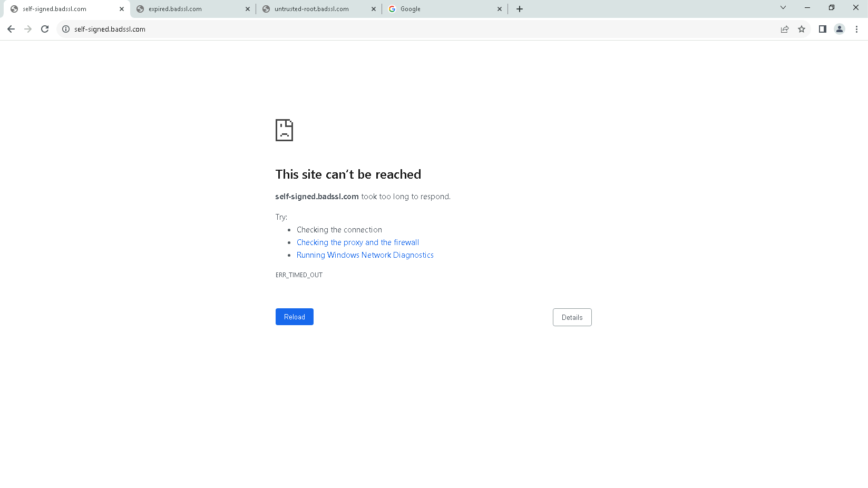Share this page using the share icon
The height and width of the screenshot is (488, 868).
pos(785,29)
